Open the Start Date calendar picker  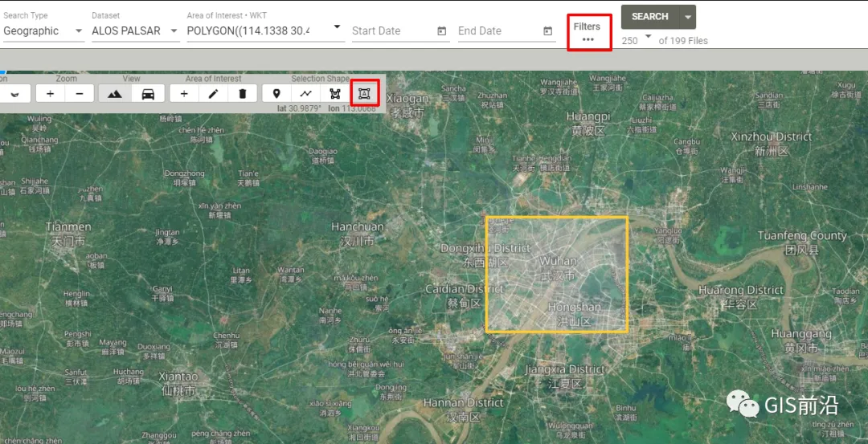442,31
